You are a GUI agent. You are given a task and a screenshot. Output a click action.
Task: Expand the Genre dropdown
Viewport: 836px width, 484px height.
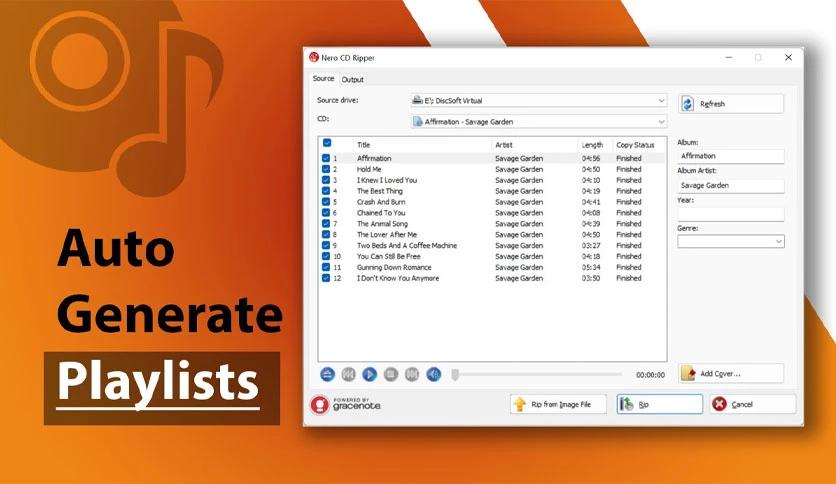point(731,241)
